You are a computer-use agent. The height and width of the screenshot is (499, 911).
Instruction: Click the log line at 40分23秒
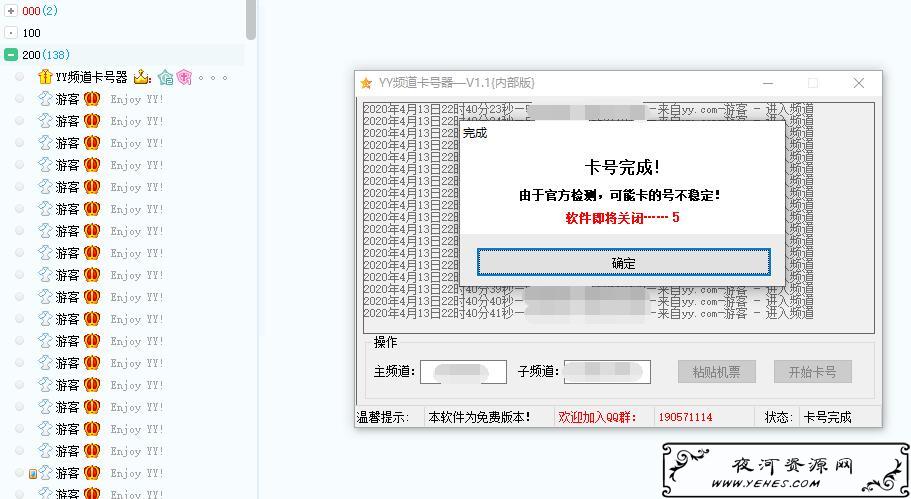click(x=588, y=109)
